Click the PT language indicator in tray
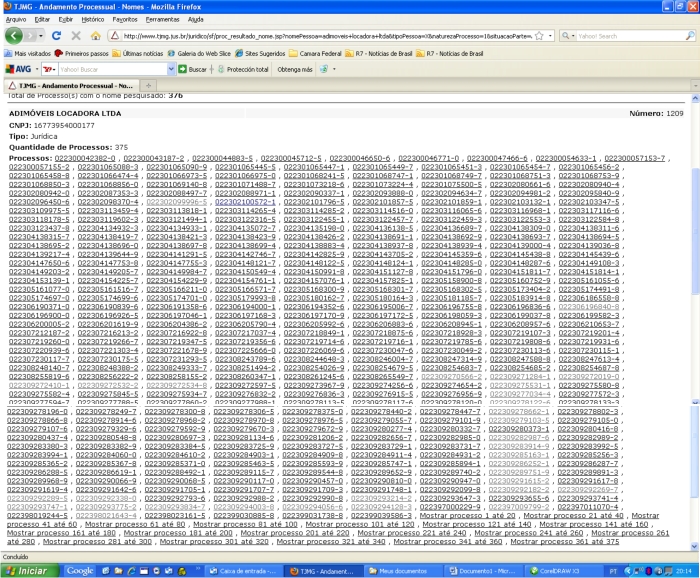The width and height of the screenshot is (700, 578). coord(613,571)
